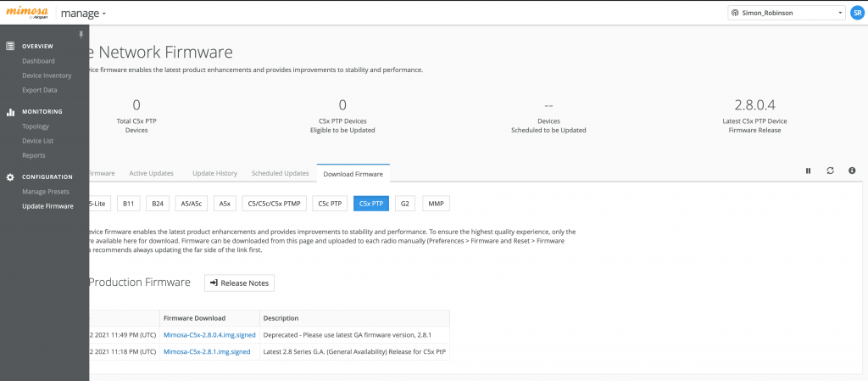The image size is (868, 381).
Task: Click the pause icon above the firmware panel
Action: point(808,171)
